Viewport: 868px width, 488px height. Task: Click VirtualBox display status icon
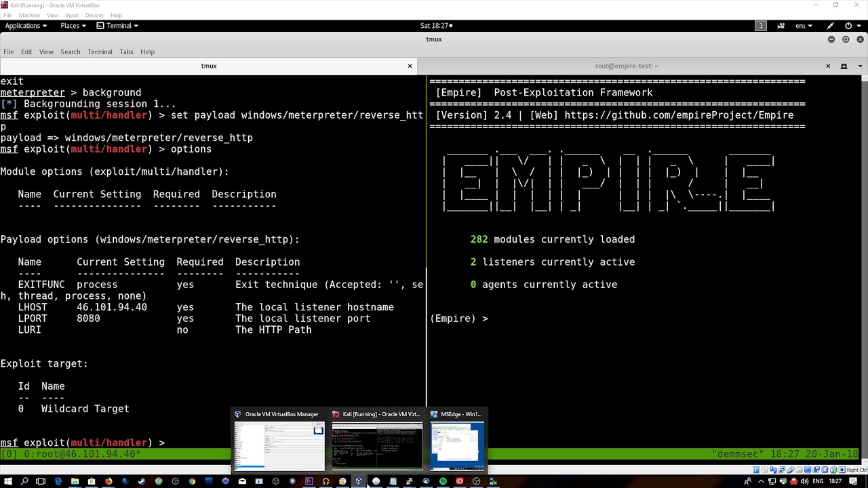(808, 470)
